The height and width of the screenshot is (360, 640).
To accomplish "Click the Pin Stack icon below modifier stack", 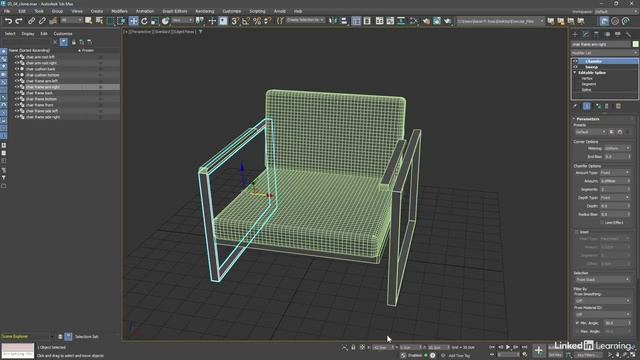I will click(x=576, y=106).
